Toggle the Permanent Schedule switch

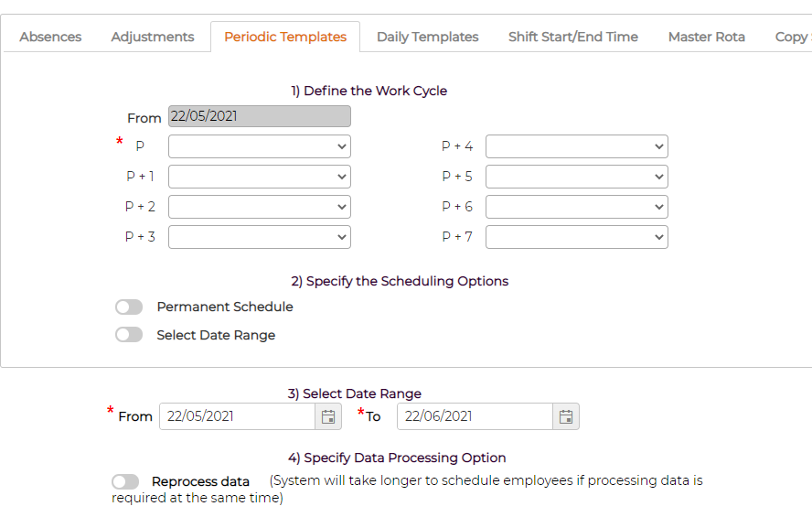point(129,307)
